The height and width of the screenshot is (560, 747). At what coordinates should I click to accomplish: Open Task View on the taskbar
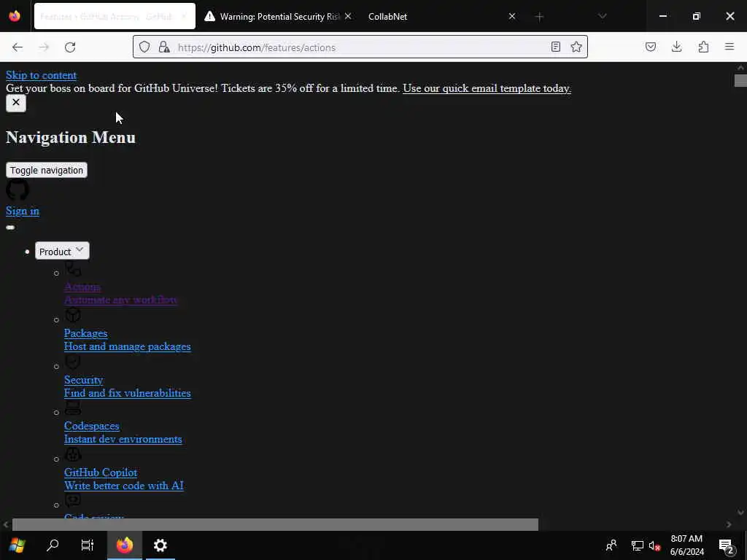[x=88, y=545]
